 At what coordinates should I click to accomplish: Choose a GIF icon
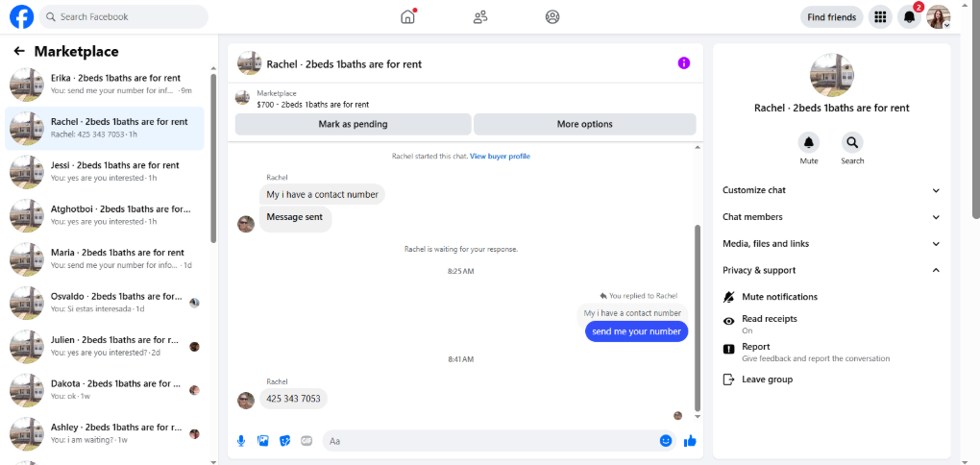click(306, 441)
